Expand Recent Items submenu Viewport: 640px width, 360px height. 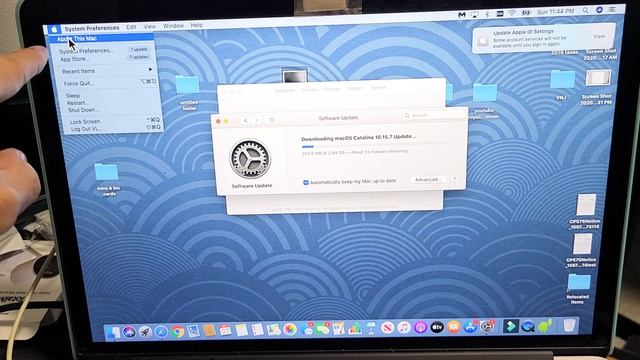[107, 71]
